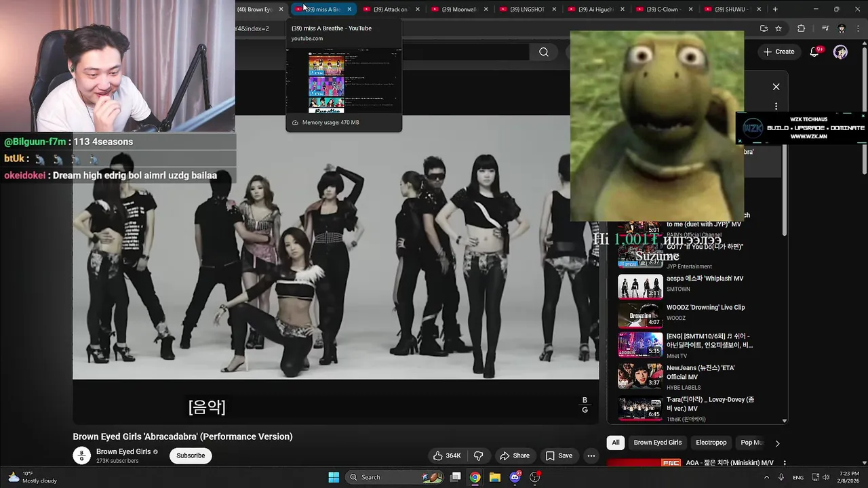Open YouTube notifications bell
868x488 pixels.
(x=816, y=52)
